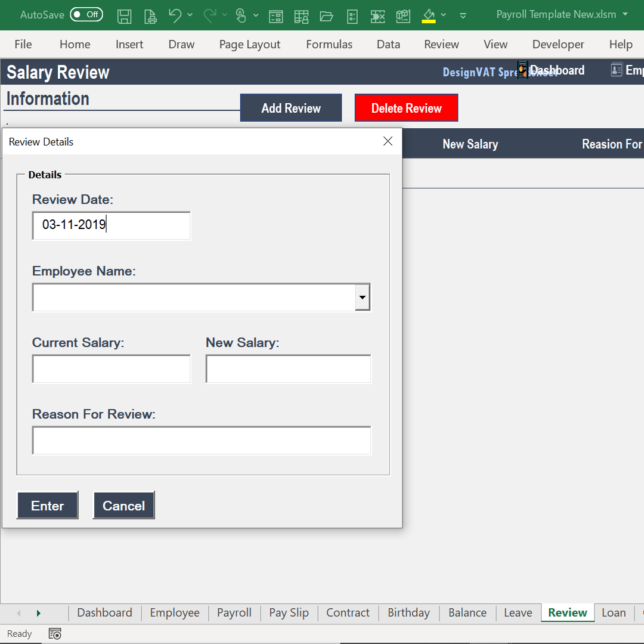Open the Customize Quick Access Toolbar chevron
The image size is (644, 644).
463,16
